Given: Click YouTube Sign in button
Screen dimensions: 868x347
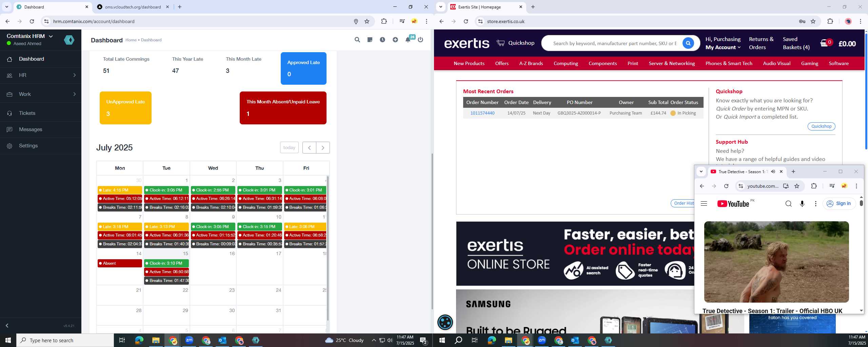Looking at the screenshot, I should (x=839, y=204).
